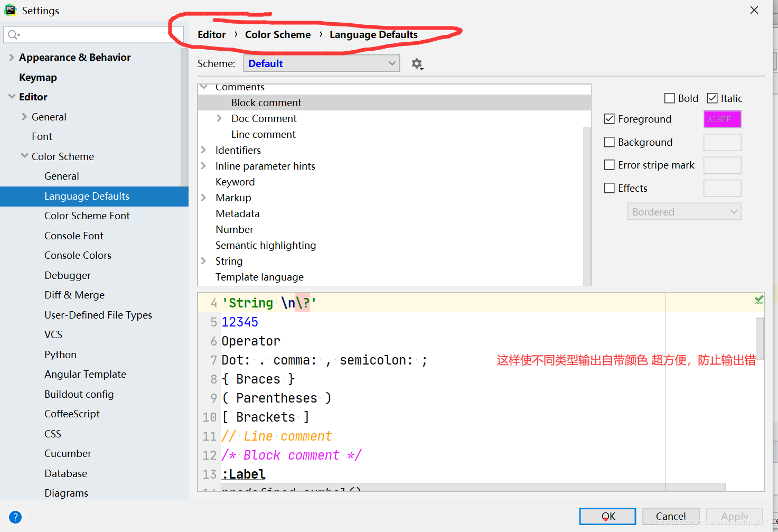
Task: Uncheck the Italic checkbox
Action: 713,98
